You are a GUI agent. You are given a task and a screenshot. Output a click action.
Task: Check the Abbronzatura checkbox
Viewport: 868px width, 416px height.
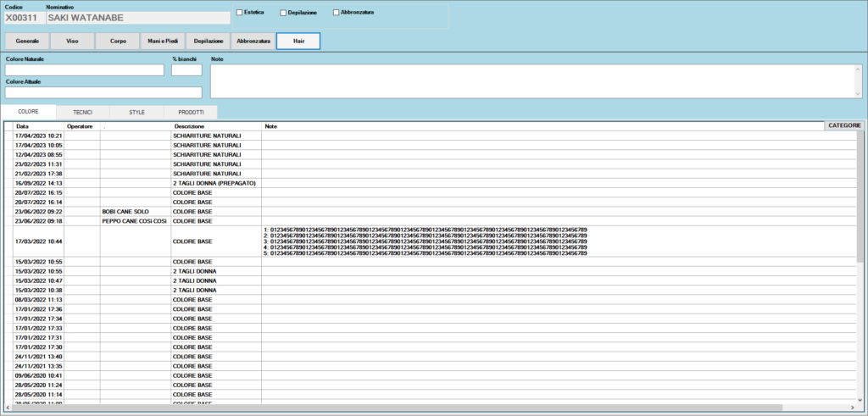[x=337, y=13]
